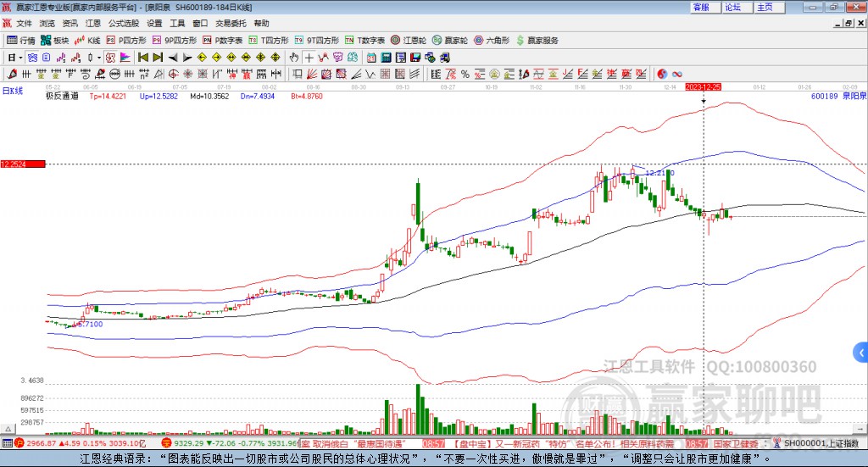Click the red save disk icon

(x=415, y=58)
